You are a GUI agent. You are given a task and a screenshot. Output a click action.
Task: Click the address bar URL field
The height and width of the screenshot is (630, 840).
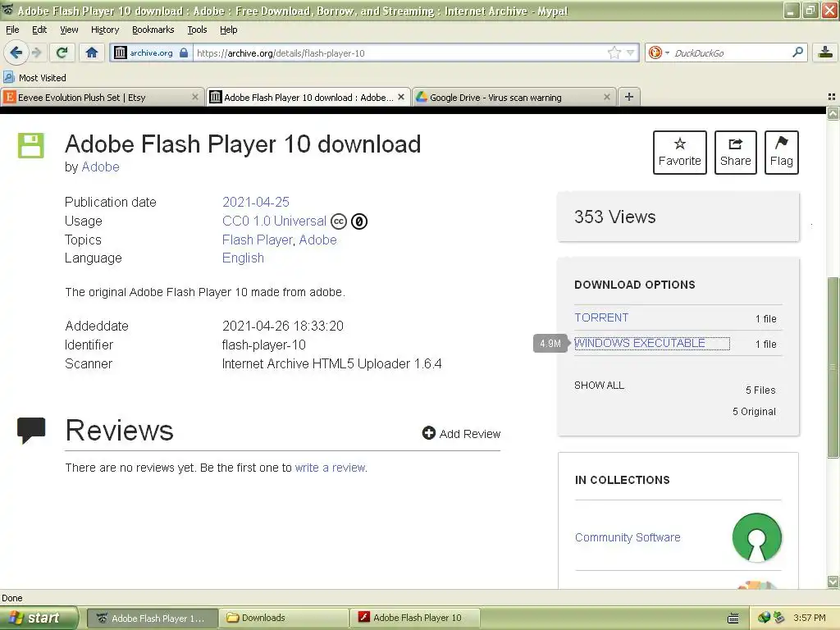399,52
